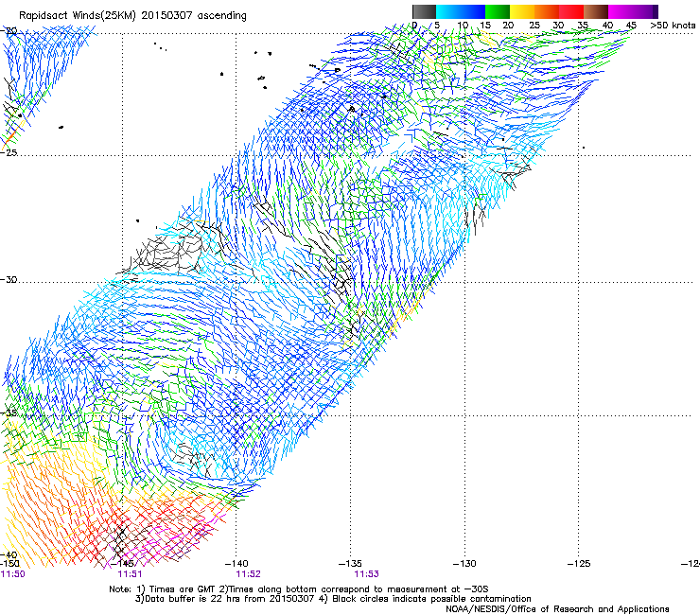Click the 'Data buffer is 22 hrs' note line
Screen dimensions: 700x615
(x=333, y=599)
